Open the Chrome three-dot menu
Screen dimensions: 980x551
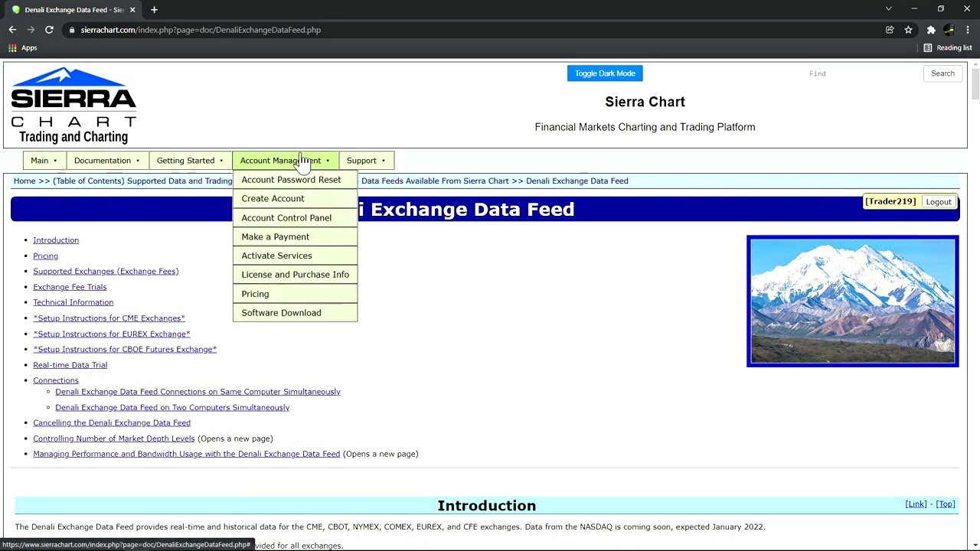968,30
